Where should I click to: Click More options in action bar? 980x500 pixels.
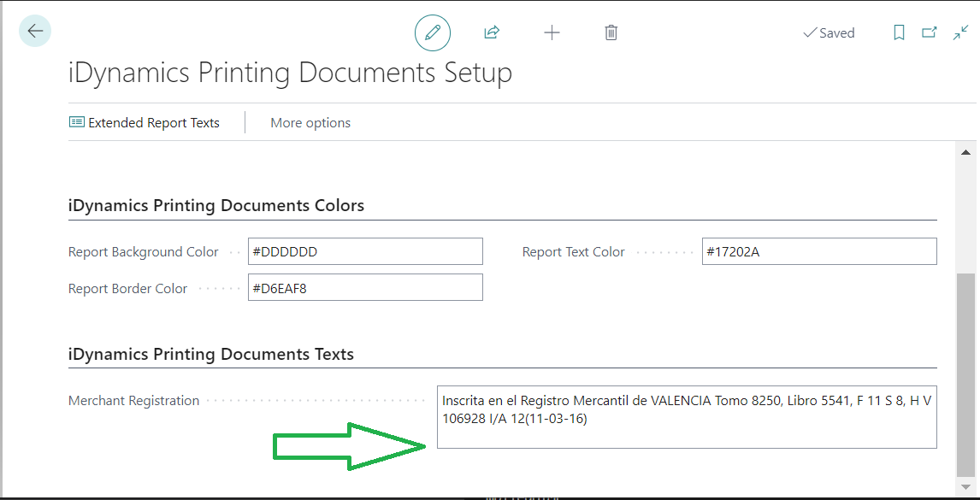tap(310, 122)
